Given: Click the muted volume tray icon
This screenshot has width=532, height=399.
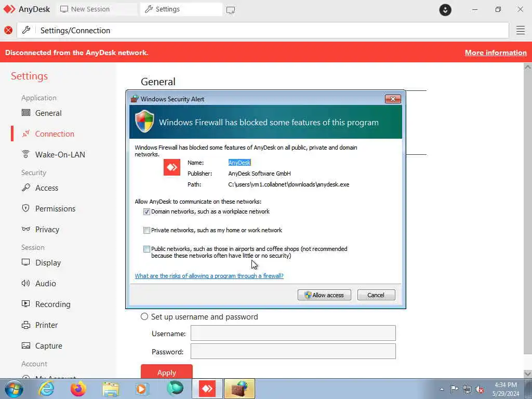Looking at the screenshot, I should (480, 389).
